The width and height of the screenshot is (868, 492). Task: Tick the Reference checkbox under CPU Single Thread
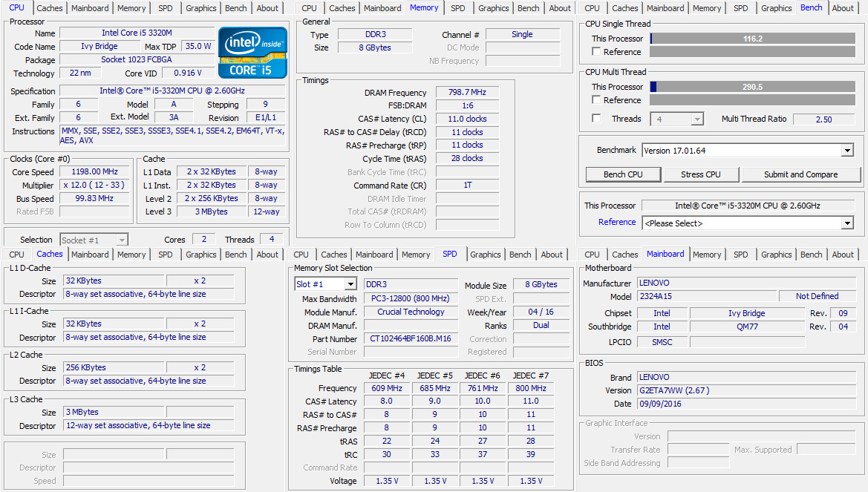(596, 51)
